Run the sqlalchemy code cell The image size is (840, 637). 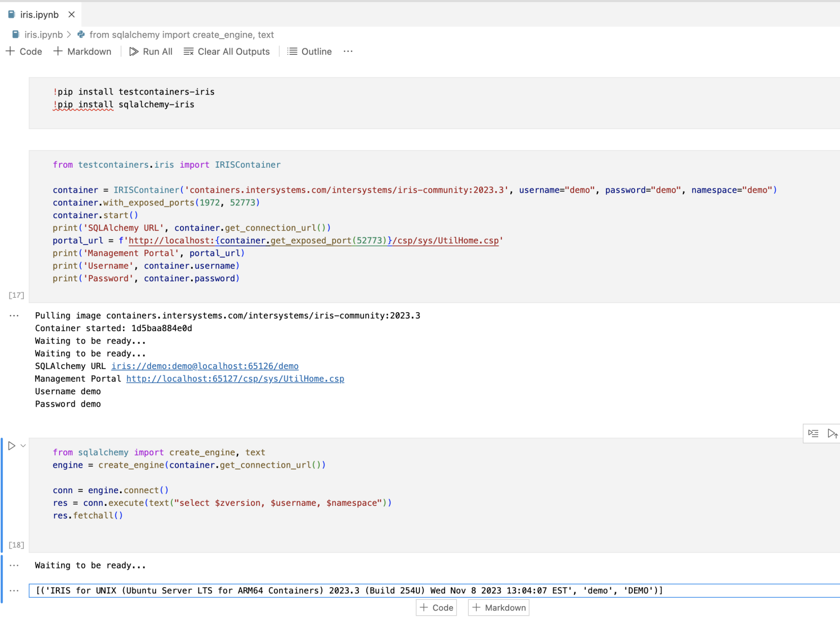pos(12,446)
